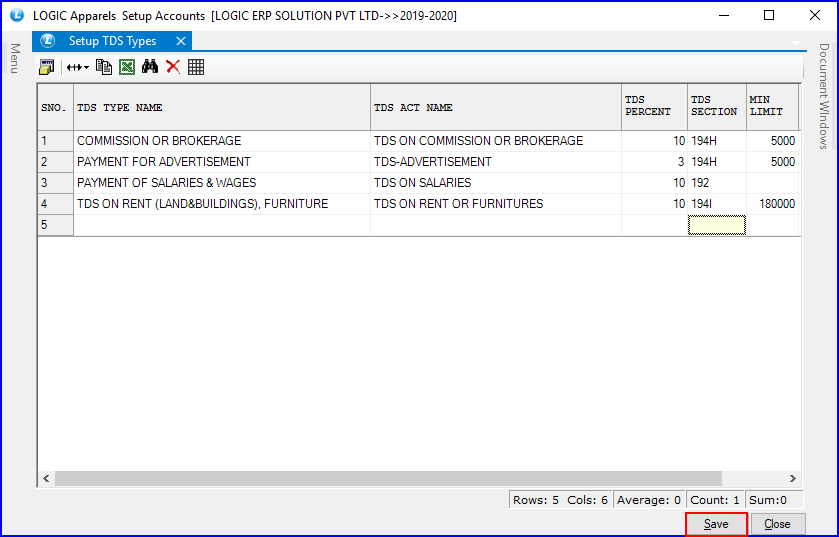Click the empty TDS Type Name cell in row 5
The image size is (839, 537).
[222, 225]
